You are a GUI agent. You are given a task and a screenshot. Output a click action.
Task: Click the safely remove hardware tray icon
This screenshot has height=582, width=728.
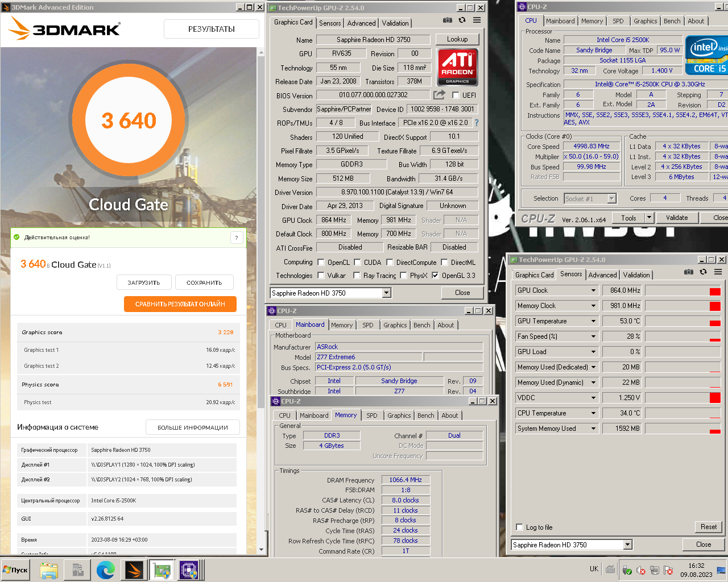click(x=627, y=570)
